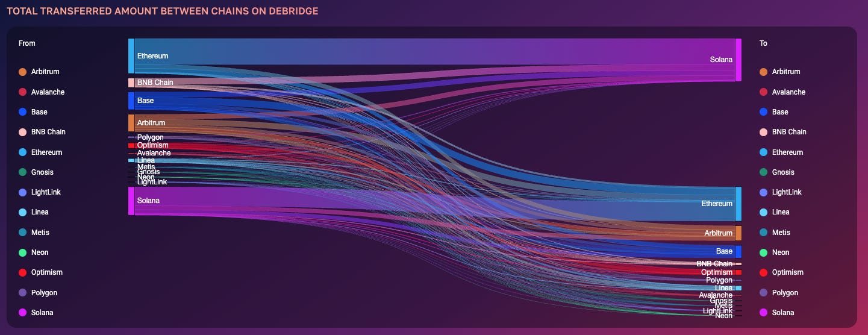Image resolution: width=868 pixels, height=335 pixels.
Task: Click the Base destination node label
Action: 724,251
